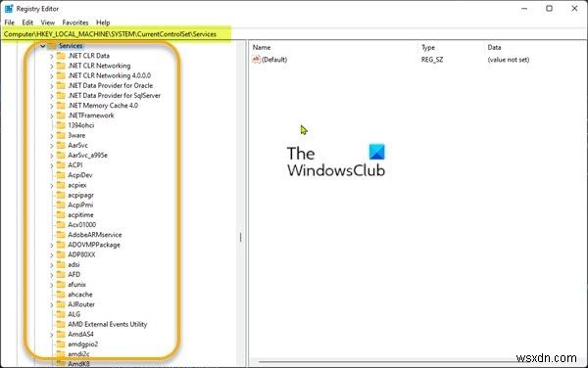Expand the ADOVMPPackage key
Viewport: 588px width, 368px height.
point(52,246)
